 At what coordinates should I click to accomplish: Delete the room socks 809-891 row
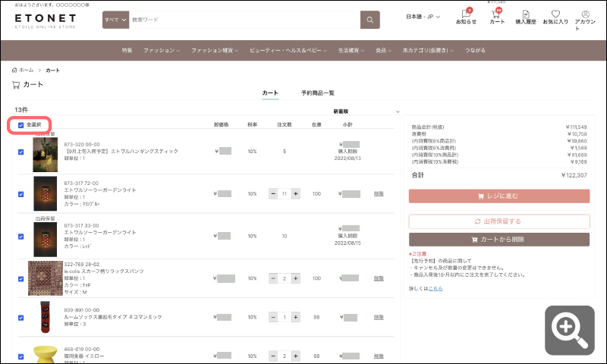coord(379,317)
